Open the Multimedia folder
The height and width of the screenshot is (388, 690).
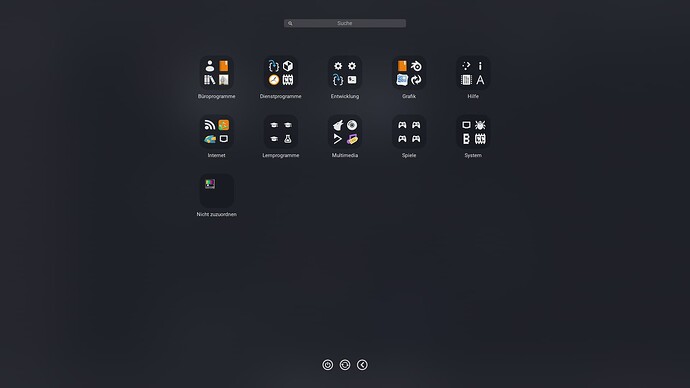tap(345, 132)
